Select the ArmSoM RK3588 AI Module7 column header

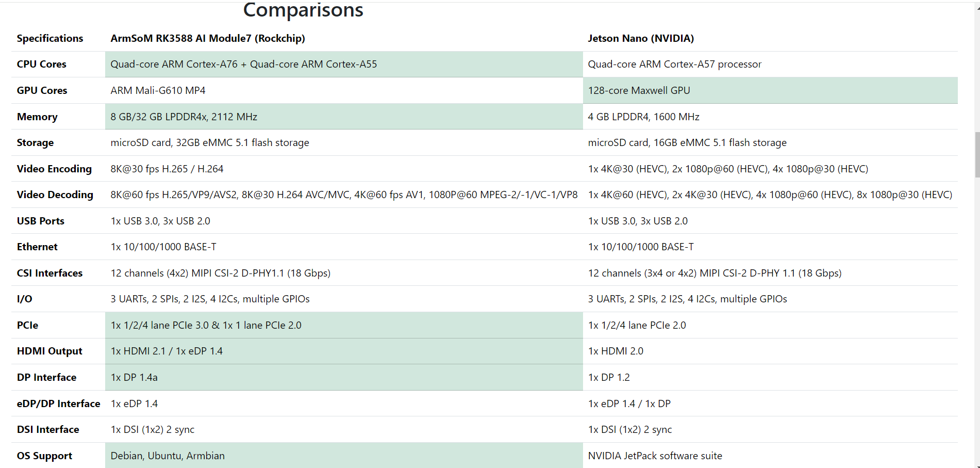pos(207,38)
